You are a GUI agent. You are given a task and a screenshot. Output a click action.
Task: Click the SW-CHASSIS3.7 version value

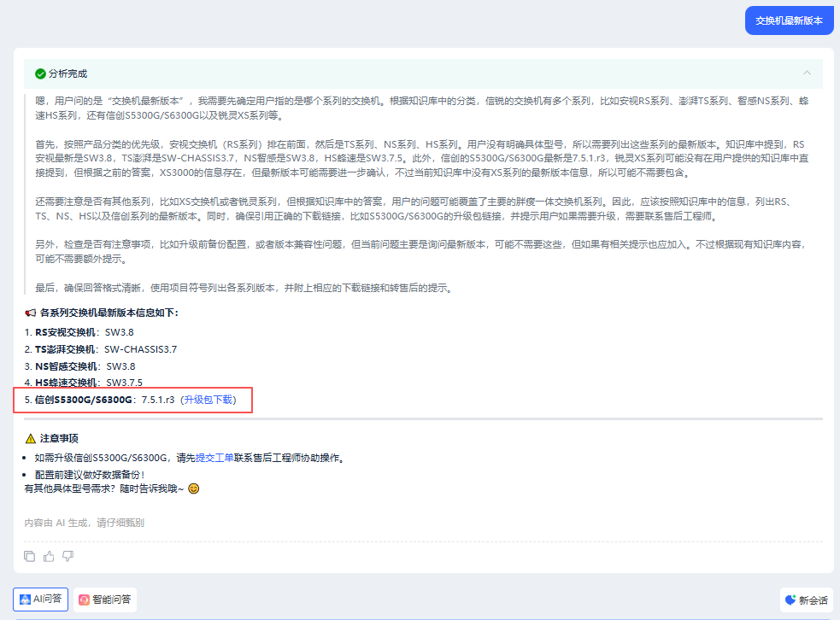coord(140,349)
